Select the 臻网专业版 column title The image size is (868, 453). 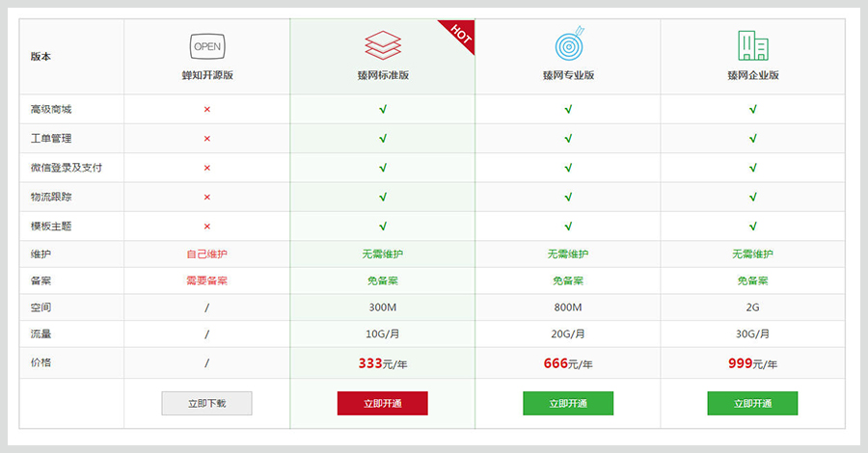(568, 75)
